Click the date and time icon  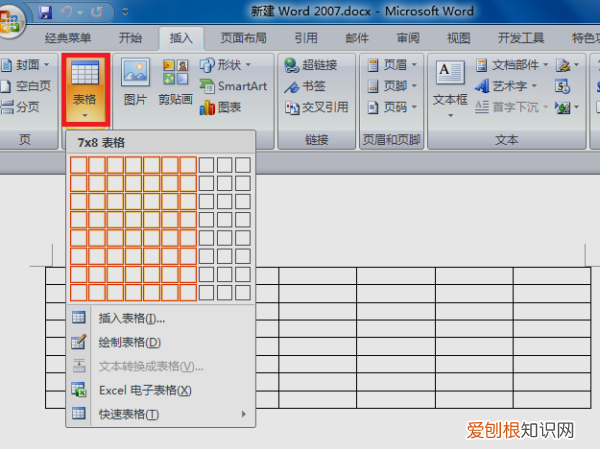click(562, 86)
